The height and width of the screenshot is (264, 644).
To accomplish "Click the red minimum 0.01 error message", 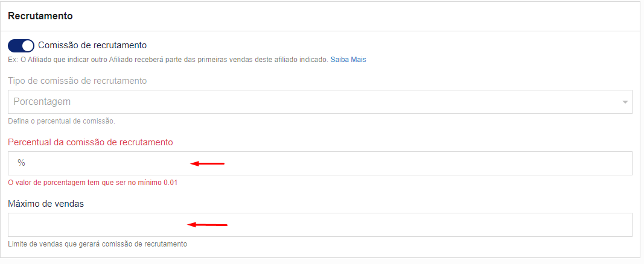I will click(92, 183).
